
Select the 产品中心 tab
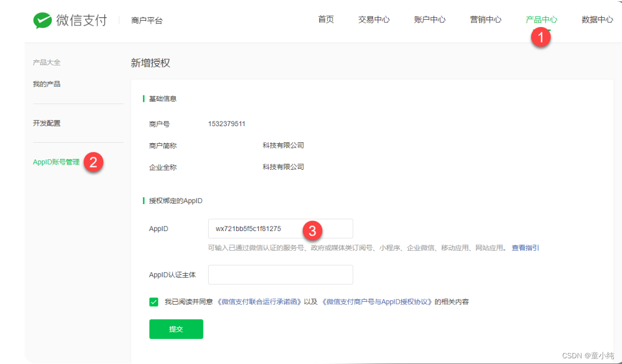pyautogui.click(x=542, y=19)
